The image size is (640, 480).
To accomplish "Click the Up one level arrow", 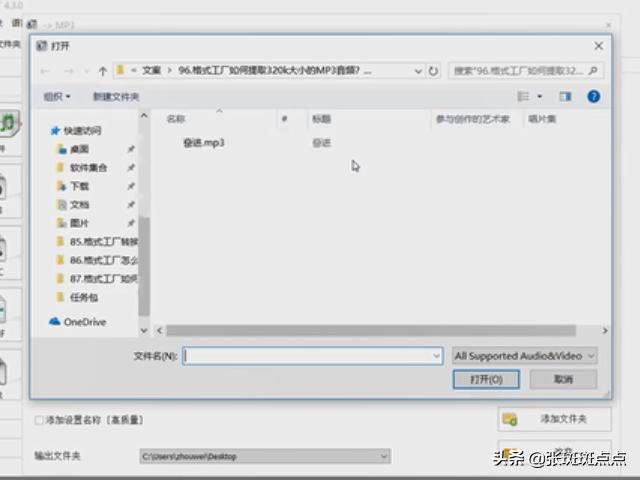I will 103,71.
